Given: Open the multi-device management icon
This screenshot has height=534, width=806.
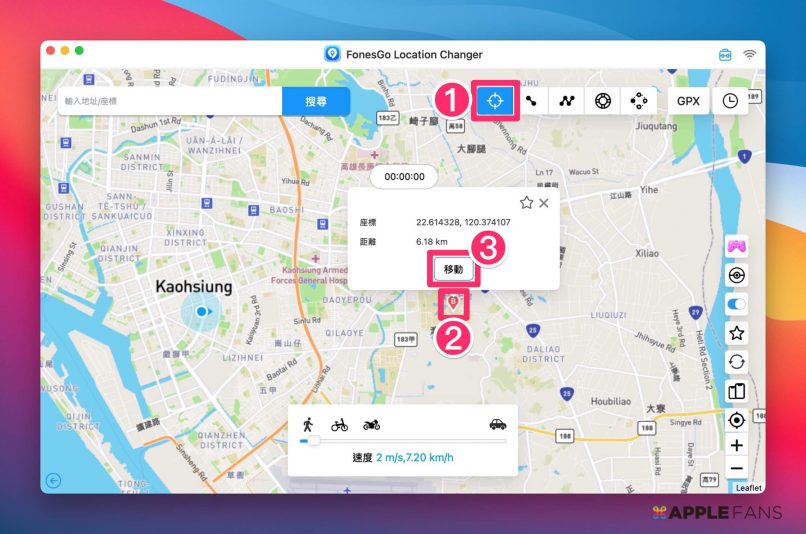Looking at the screenshot, I should point(737,391).
